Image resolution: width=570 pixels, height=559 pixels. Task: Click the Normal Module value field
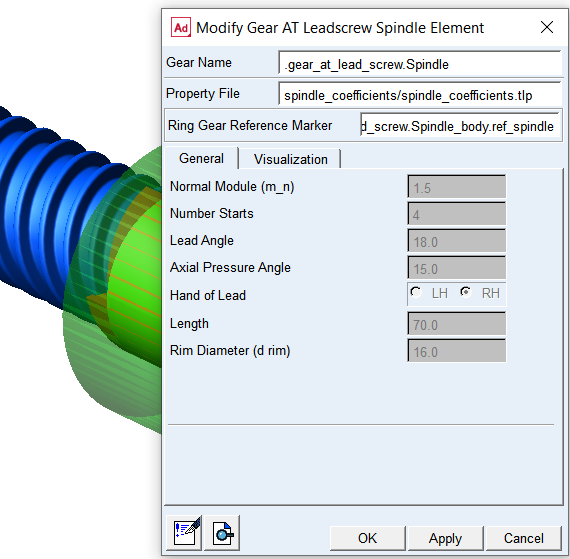pyautogui.click(x=457, y=187)
